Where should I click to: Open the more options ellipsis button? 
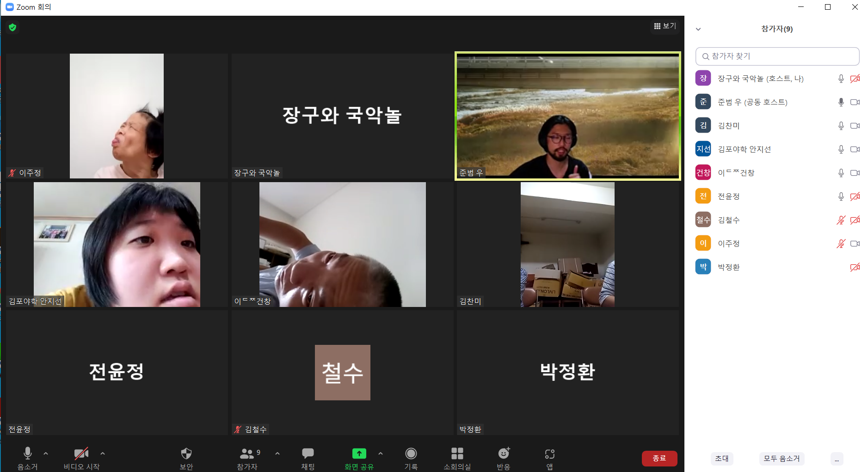[x=837, y=459]
